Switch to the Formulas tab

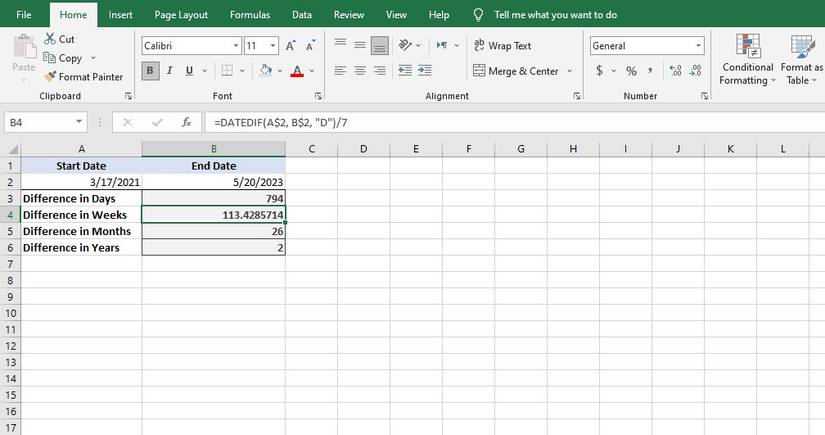(x=249, y=15)
